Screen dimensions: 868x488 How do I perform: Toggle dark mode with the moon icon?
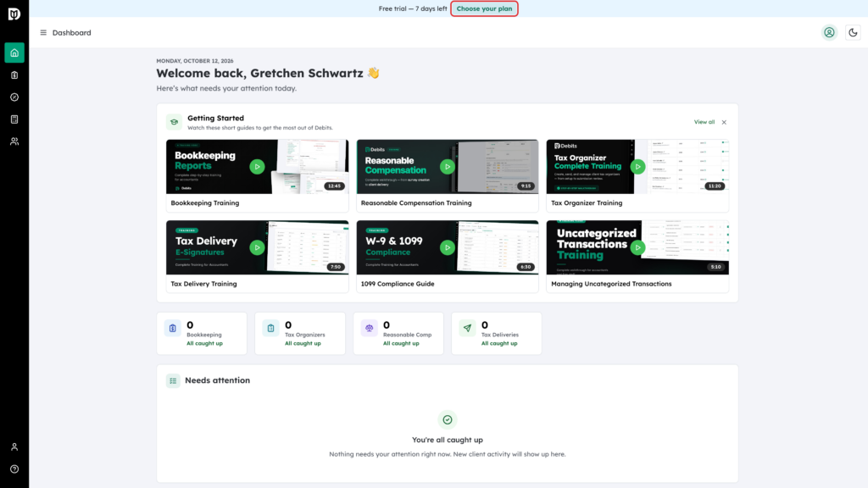(853, 33)
